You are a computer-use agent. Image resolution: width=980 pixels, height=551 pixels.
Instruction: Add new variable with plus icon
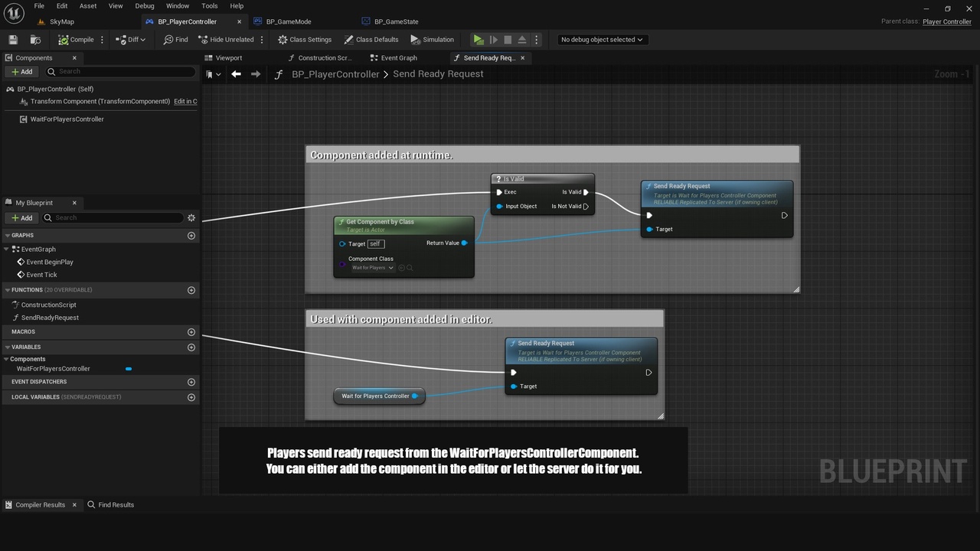[191, 347]
